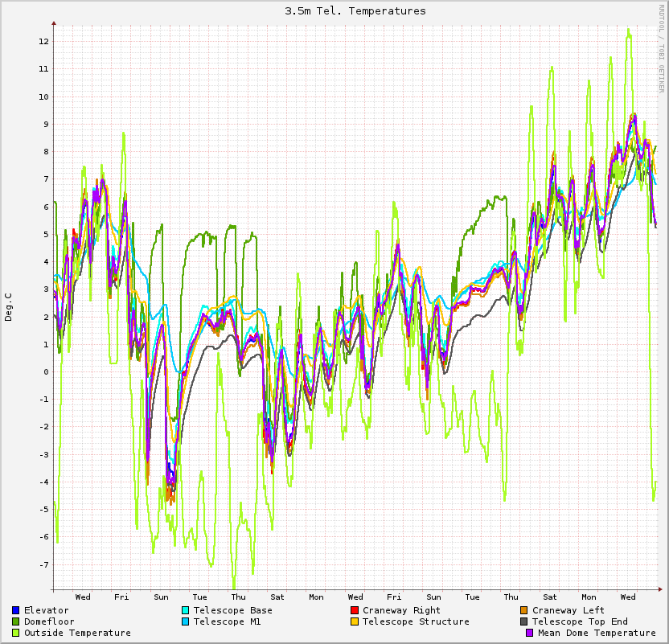Select the "Mean Dome Temperature" legend text
This screenshot has width=669, height=644.
[597, 633]
